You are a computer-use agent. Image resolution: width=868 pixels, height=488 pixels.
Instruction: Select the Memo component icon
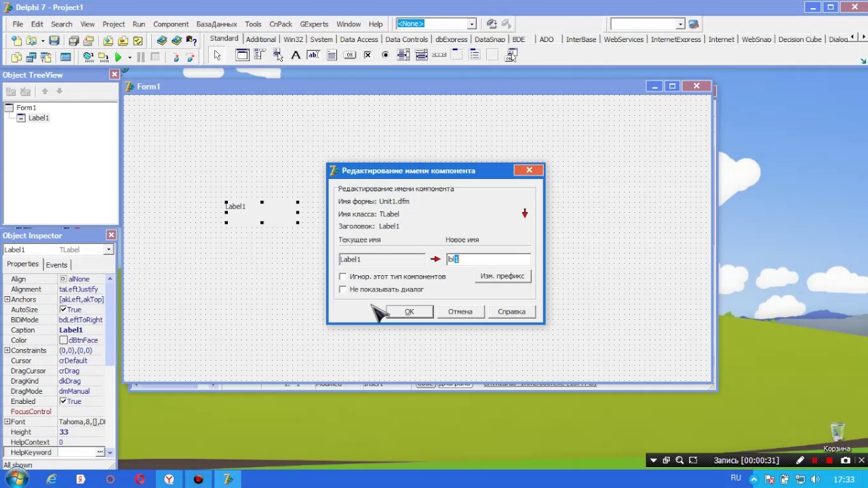332,55
